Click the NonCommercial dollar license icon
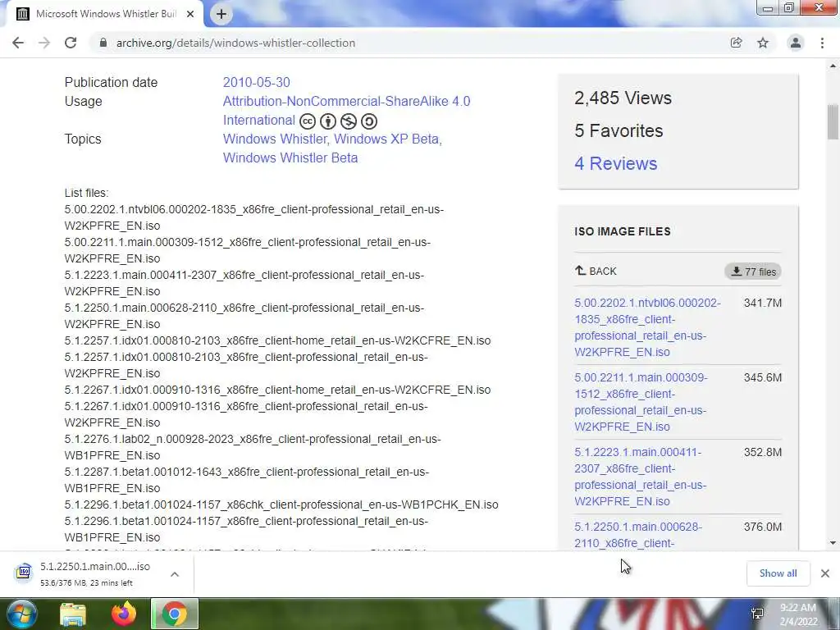 tap(348, 121)
